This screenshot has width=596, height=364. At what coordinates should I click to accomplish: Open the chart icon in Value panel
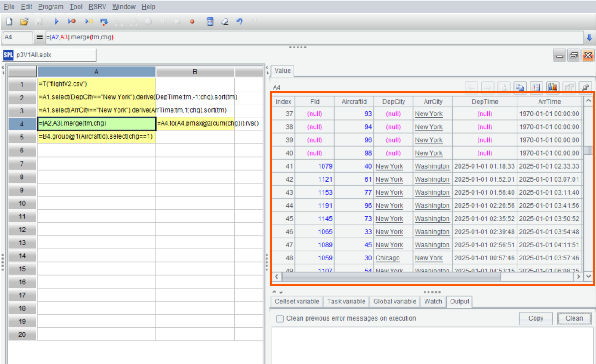click(x=552, y=87)
